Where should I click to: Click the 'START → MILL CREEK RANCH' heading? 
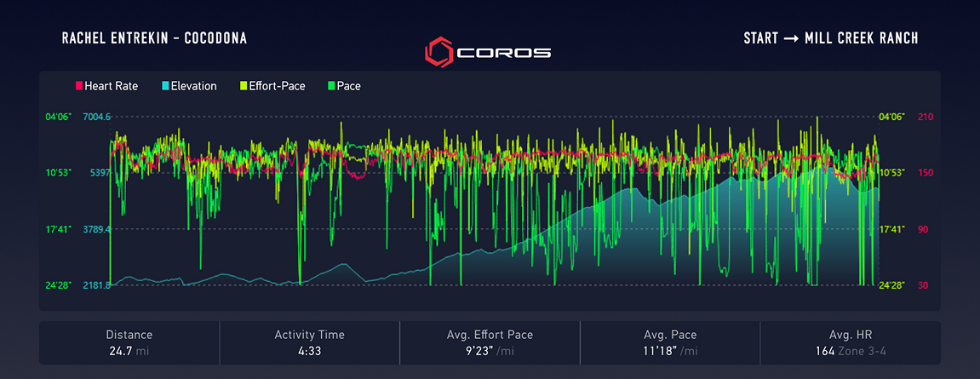pyautogui.click(x=831, y=38)
